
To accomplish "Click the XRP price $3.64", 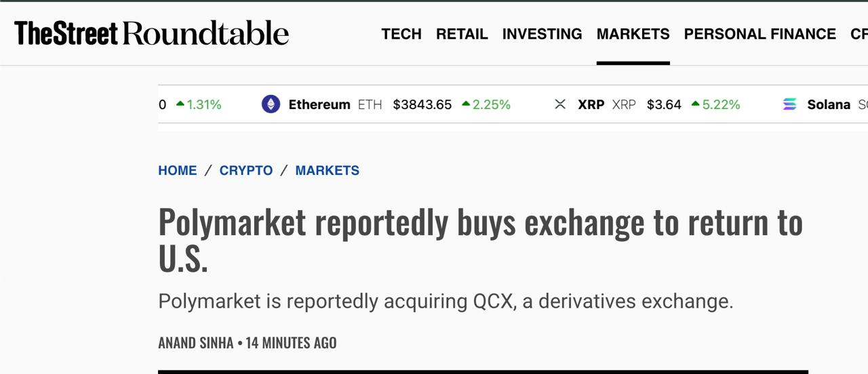I will coord(664,104).
